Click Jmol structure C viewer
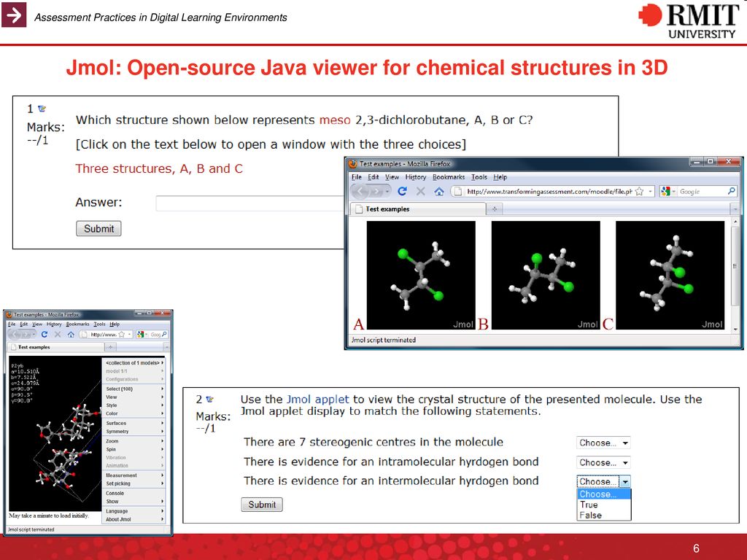The height and width of the screenshot is (560, 747). point(670,275)
